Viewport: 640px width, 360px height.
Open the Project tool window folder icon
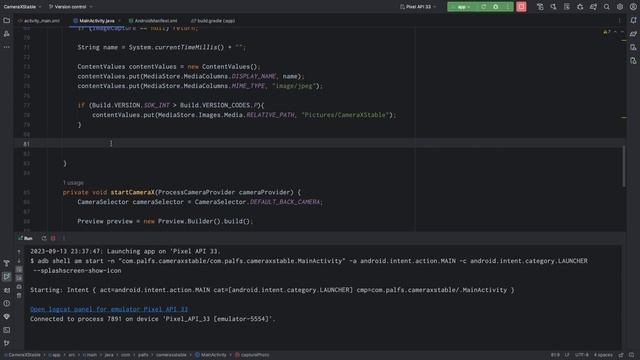coord(7,20)
